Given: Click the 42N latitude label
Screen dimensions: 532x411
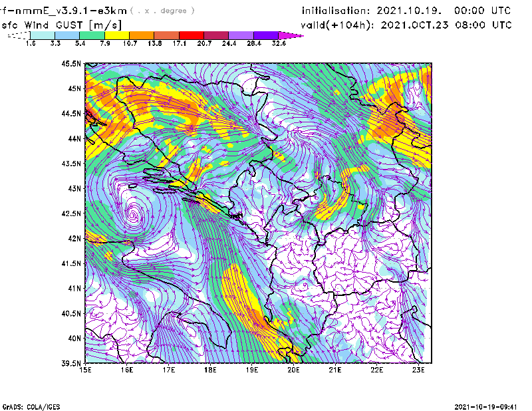Looking at the screenshot, I should point(74,239).
